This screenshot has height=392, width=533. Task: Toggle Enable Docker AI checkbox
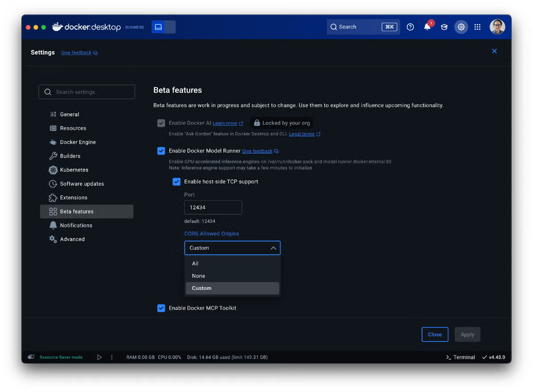[x=161, y=123]
